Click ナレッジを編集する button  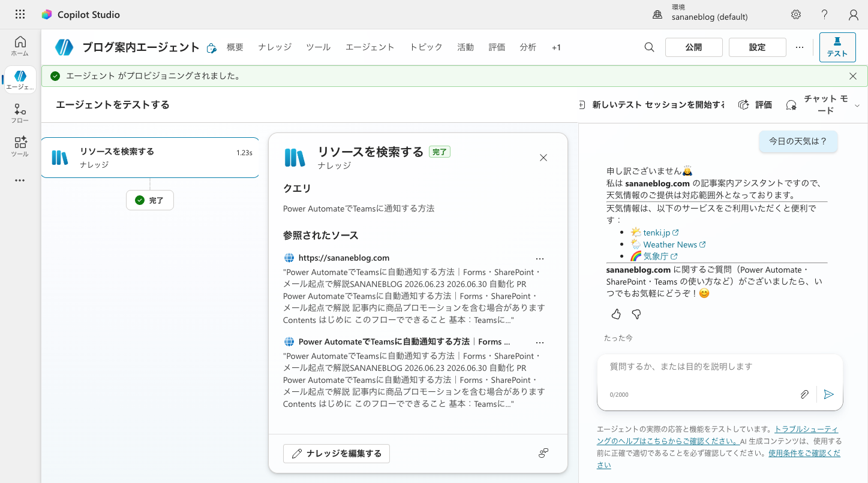(337, 454)
